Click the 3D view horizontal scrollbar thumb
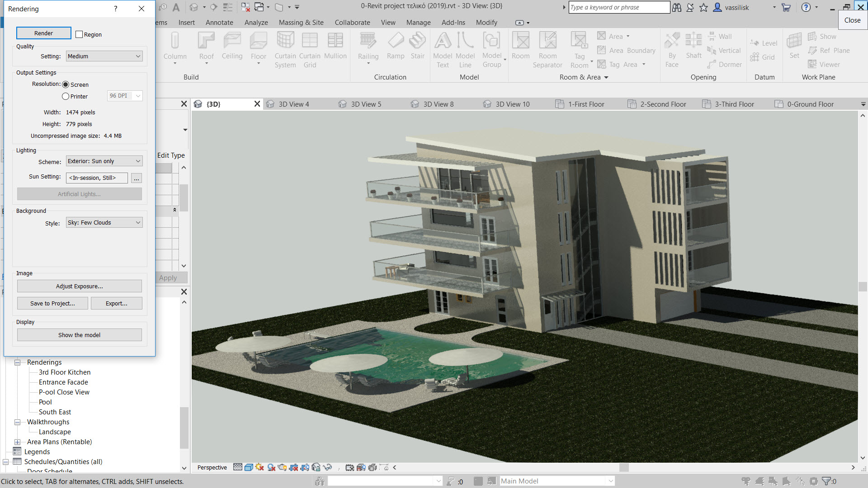 (624, 468)
